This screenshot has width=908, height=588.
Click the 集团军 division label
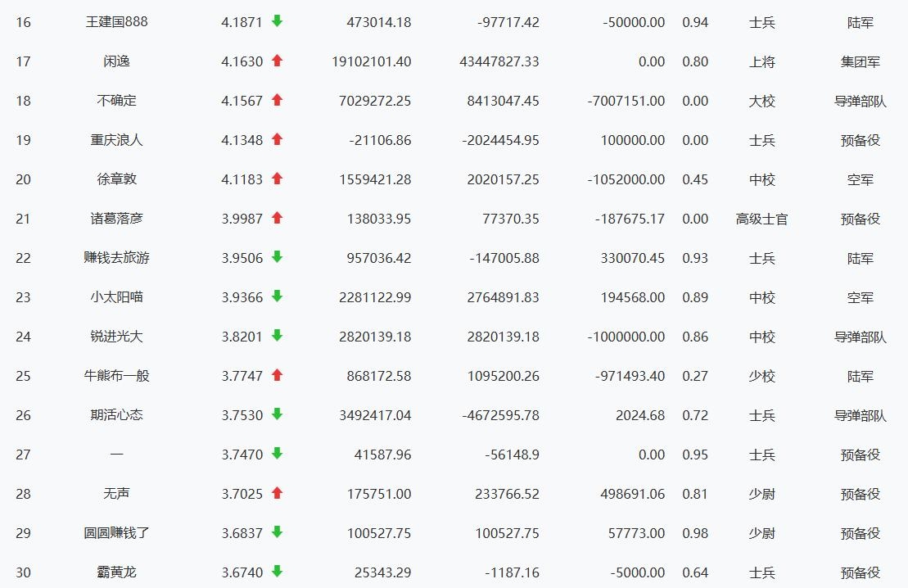pyautogui.click(x=860, y=61)
